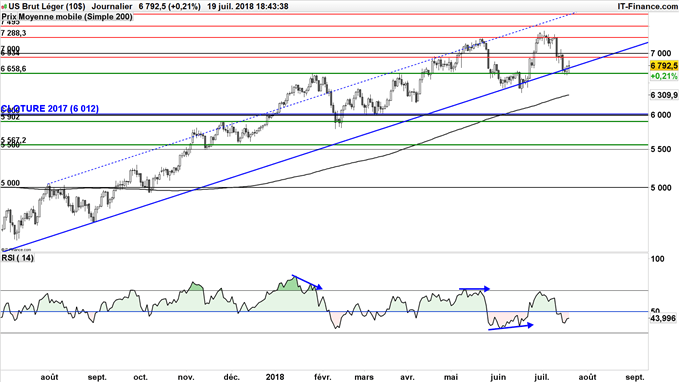
Task: Click the 'Journalier' timeframe label
Action: [112, 6]
